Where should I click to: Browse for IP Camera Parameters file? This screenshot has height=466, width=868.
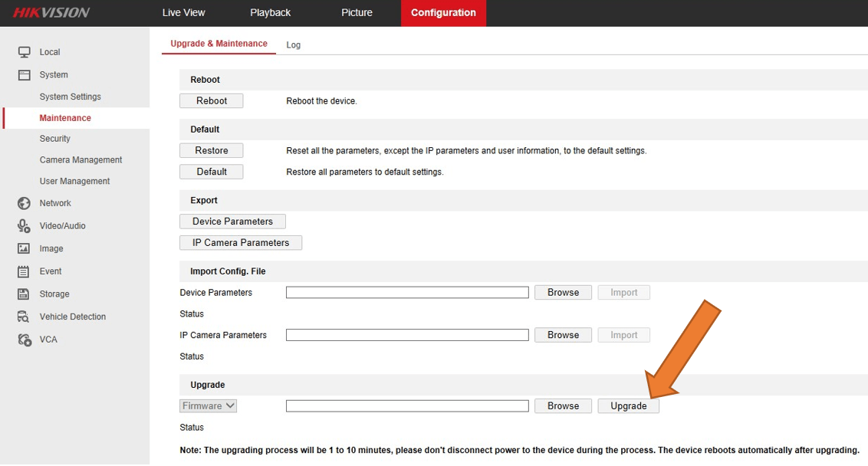563,335
